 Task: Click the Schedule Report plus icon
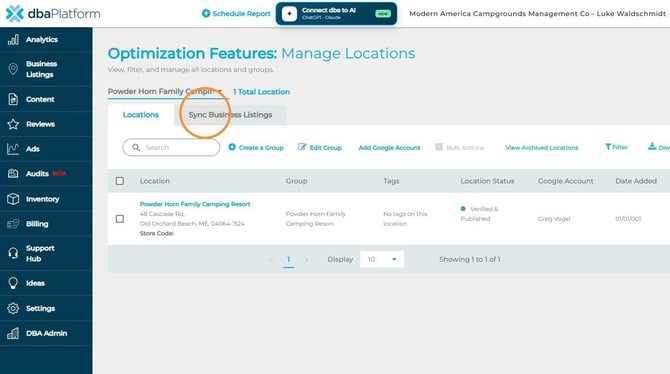pyautogui.click(x=206, y=13)
